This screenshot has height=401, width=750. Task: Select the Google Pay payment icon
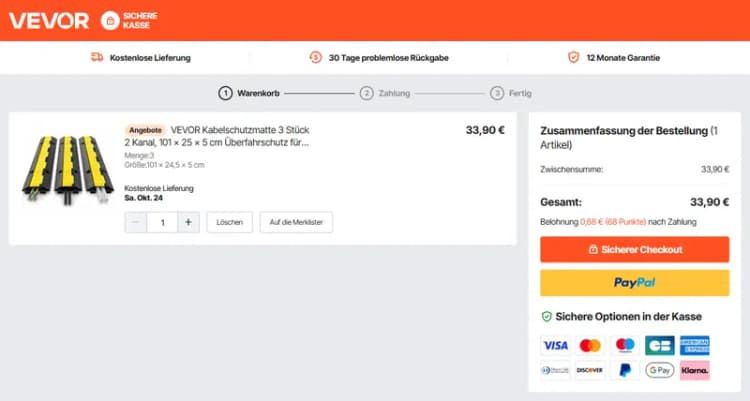point(660,370)
